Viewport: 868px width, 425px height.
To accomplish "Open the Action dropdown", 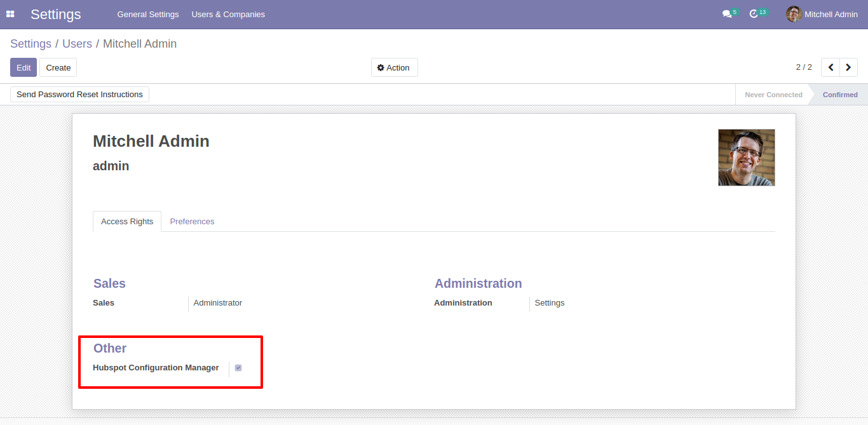I will [x=394, y=67].
